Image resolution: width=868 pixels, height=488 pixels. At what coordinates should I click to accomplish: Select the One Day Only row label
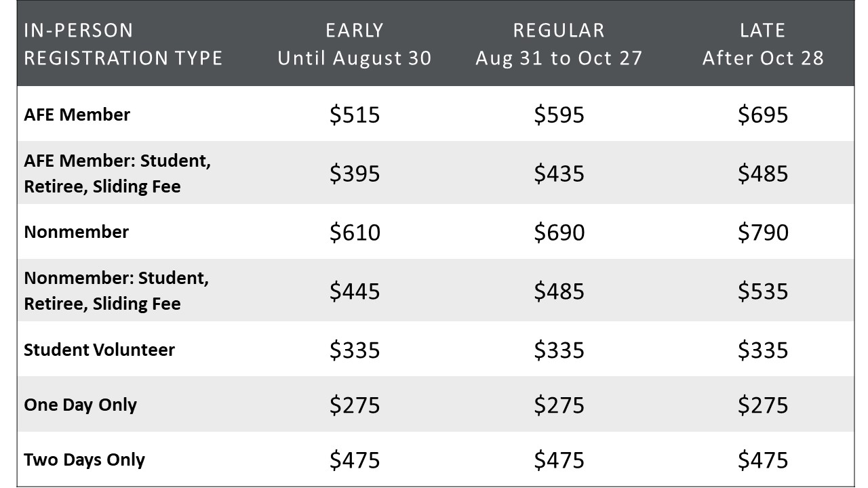(80, 405)
